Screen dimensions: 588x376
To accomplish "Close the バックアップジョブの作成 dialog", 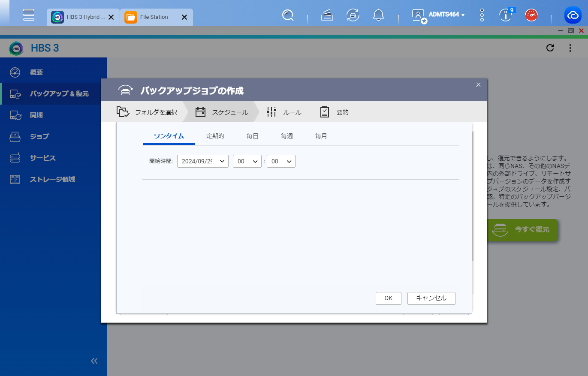I will 479,85.
